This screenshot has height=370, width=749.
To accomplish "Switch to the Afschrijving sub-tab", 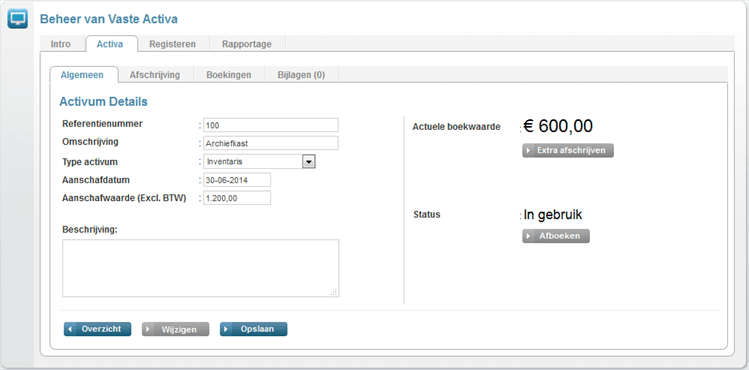I will point(155,75).
